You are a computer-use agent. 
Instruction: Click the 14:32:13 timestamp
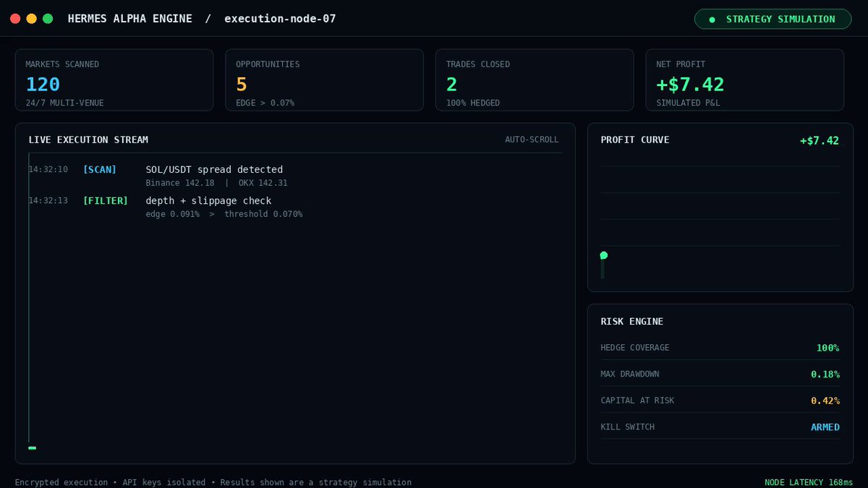point(48,201)
